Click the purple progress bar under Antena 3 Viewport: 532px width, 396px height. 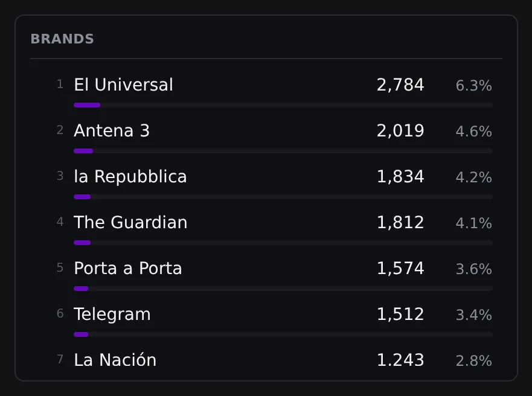click(x=83, y=151)
